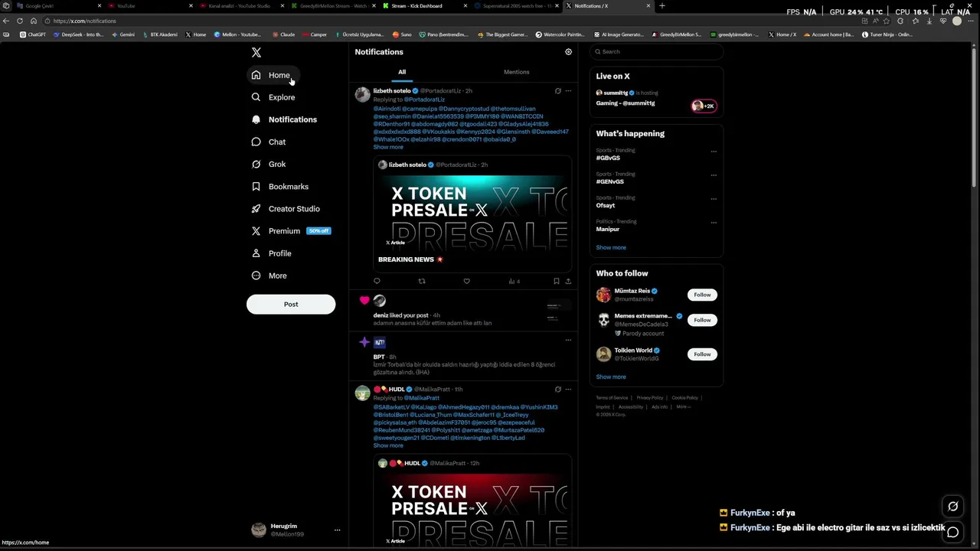Open the More menu in the sidebar

(x=269, y=275)
